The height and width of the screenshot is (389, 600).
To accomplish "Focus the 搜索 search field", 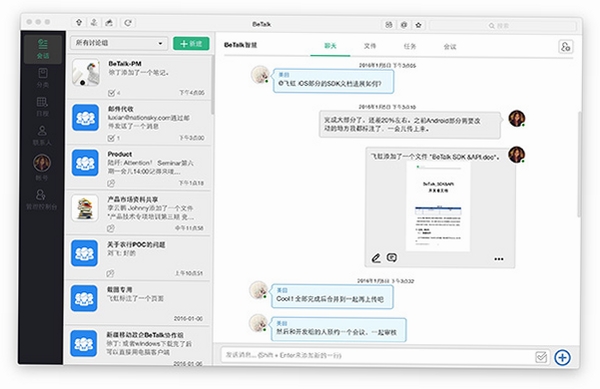I will pyautogui.click(x=502, y=26).
